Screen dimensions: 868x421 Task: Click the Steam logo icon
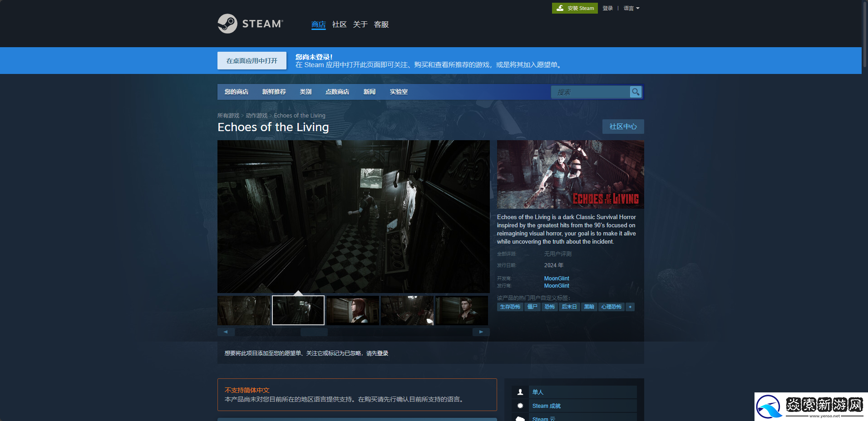point(227,24)
